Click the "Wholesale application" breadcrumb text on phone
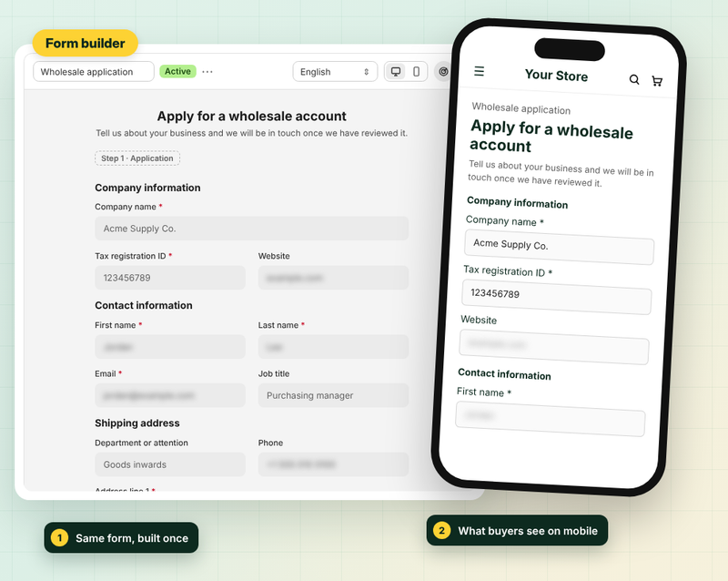The height and width of the screenshot is (581, 728). coord(521,108)
